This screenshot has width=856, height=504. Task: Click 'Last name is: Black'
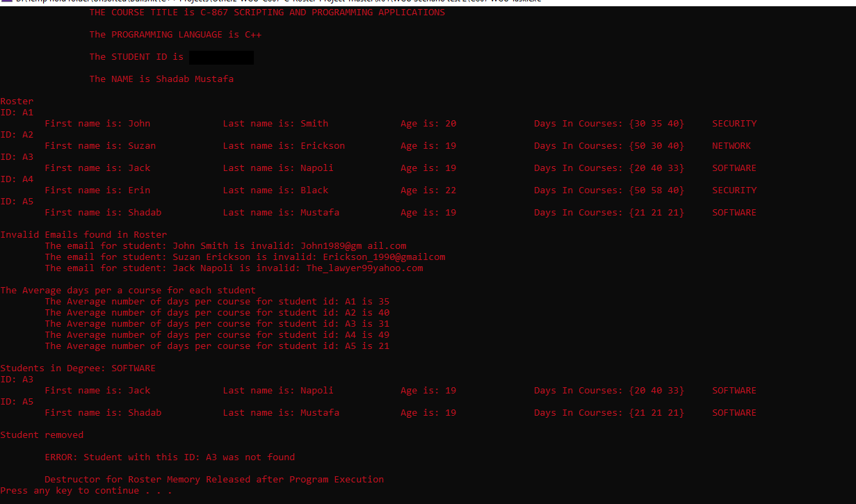275,190
